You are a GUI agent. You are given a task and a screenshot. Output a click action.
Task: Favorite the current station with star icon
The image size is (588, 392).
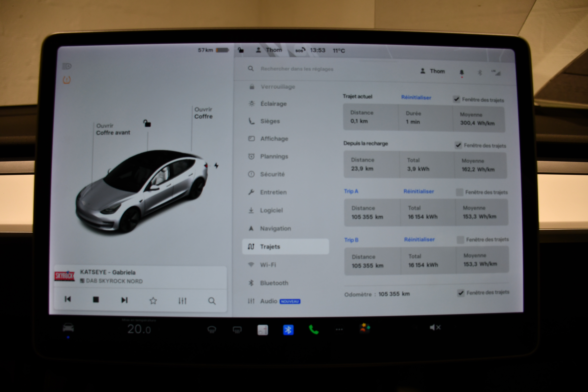click(153, 301)
